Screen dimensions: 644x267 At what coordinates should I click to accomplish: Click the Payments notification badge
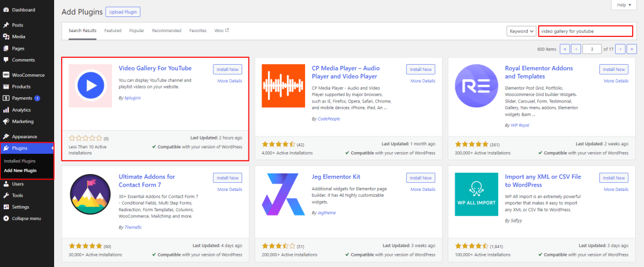point(37,99)
